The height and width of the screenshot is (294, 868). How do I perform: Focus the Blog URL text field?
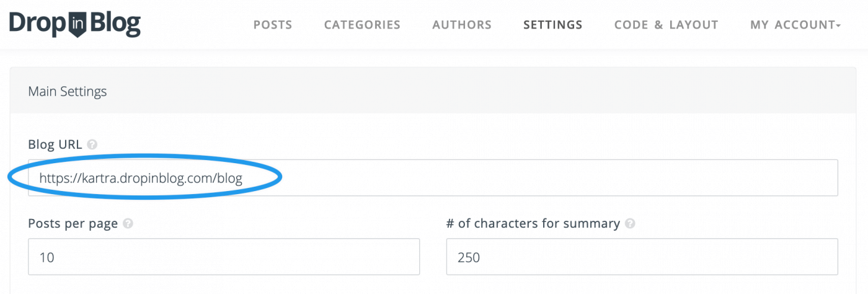(x=433, y=178)
